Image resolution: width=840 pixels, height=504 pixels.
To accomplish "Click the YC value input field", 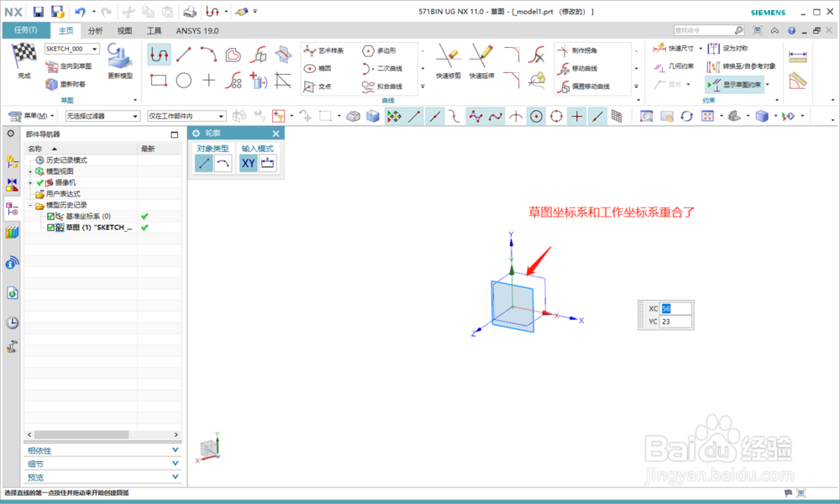I will tap(676, 322).
